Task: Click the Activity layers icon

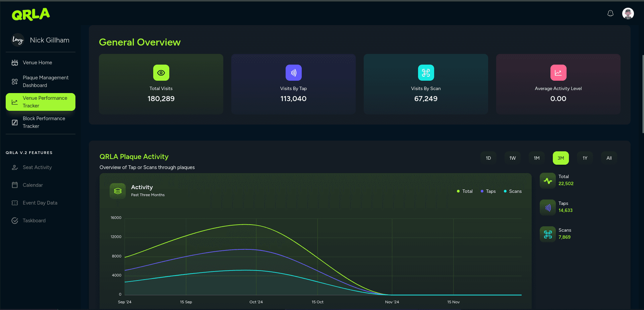Action: tap(118, 191)
